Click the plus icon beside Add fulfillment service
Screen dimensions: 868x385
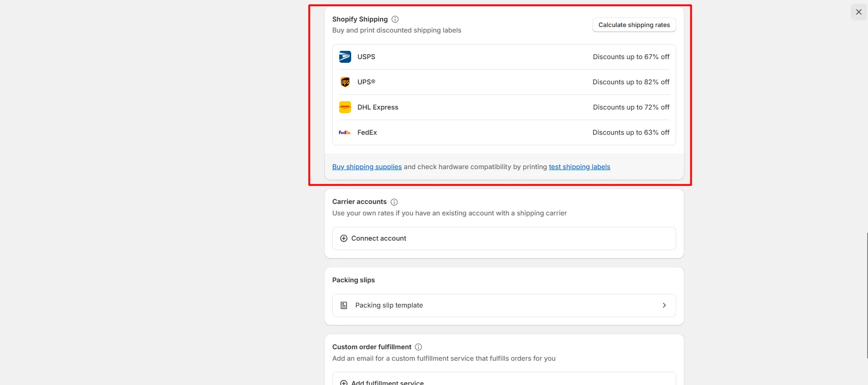click(344, 383)
